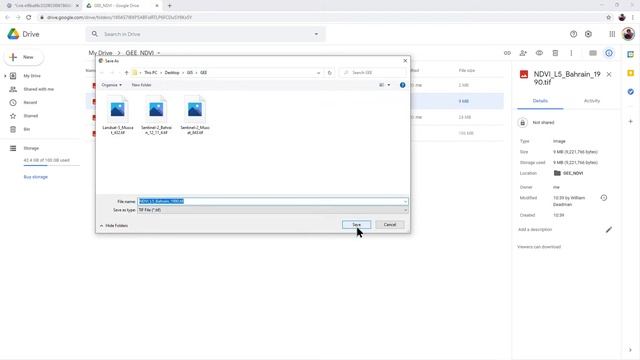The width and height of the screenshot is (640, 360).
Task: Open the change view options dropdown
Action: coord(389,85)
